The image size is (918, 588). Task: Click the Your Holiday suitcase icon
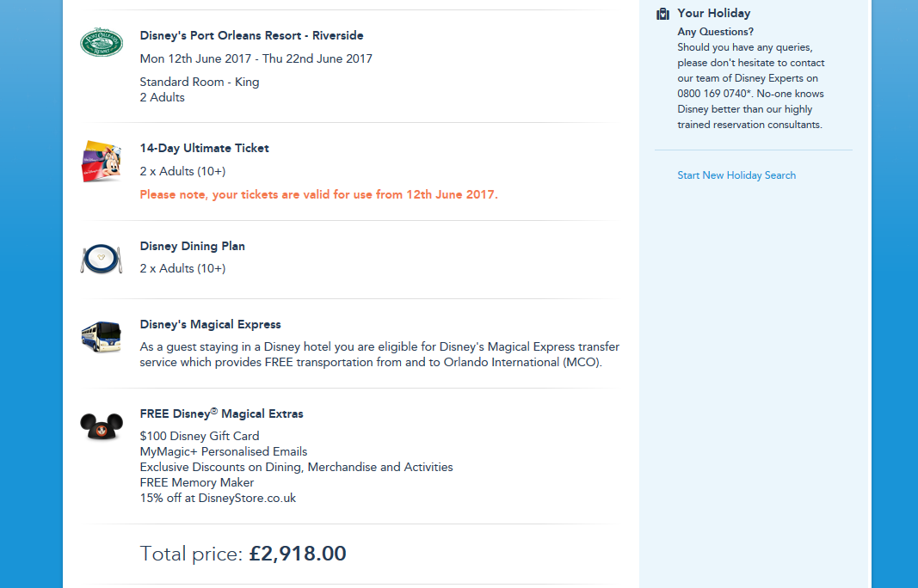pos(662,14)
